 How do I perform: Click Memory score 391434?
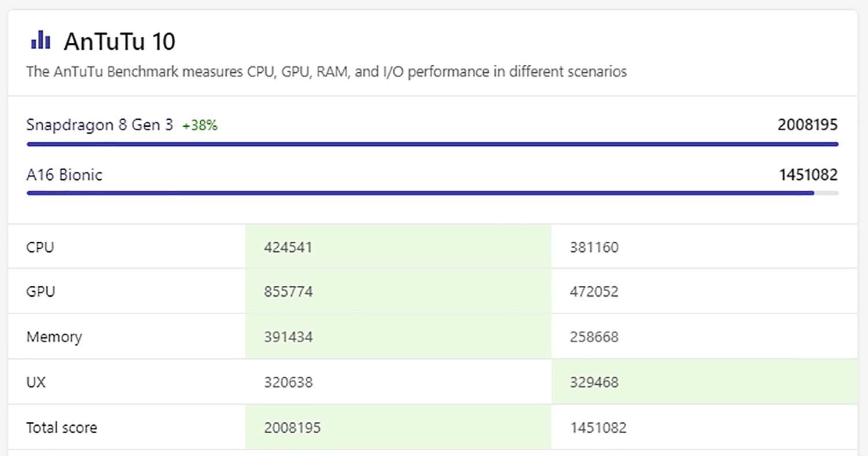pyautogui.click(x=288, y=337)
